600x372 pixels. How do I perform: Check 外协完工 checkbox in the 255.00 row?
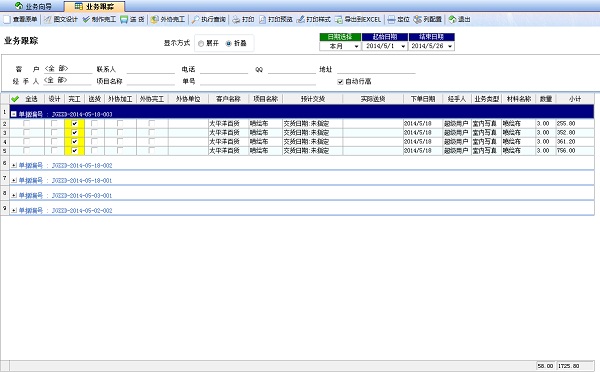click(152, 123)
